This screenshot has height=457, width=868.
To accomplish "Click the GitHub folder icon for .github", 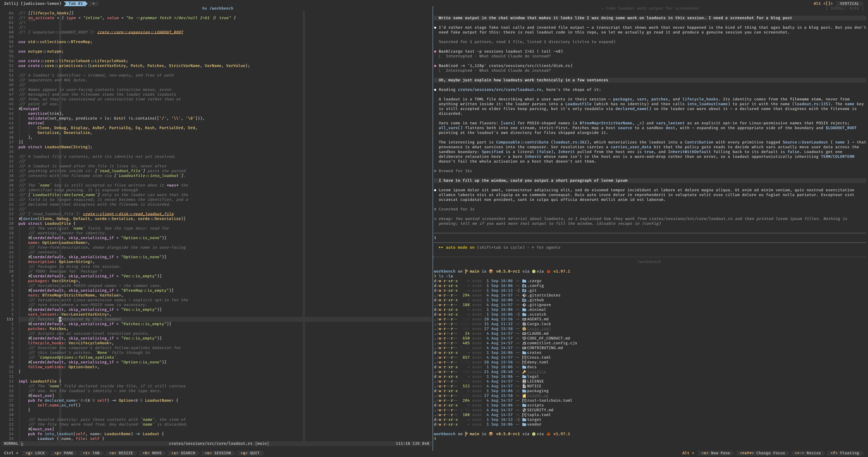I will 524,300.
